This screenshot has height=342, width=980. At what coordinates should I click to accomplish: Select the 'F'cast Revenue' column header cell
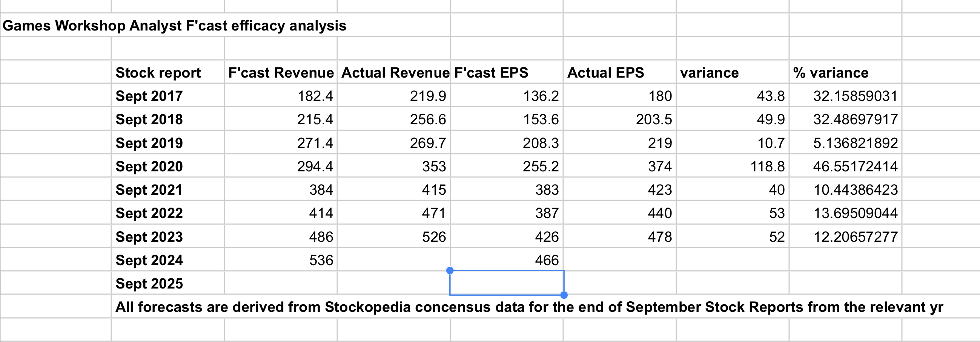pos(281,72)
